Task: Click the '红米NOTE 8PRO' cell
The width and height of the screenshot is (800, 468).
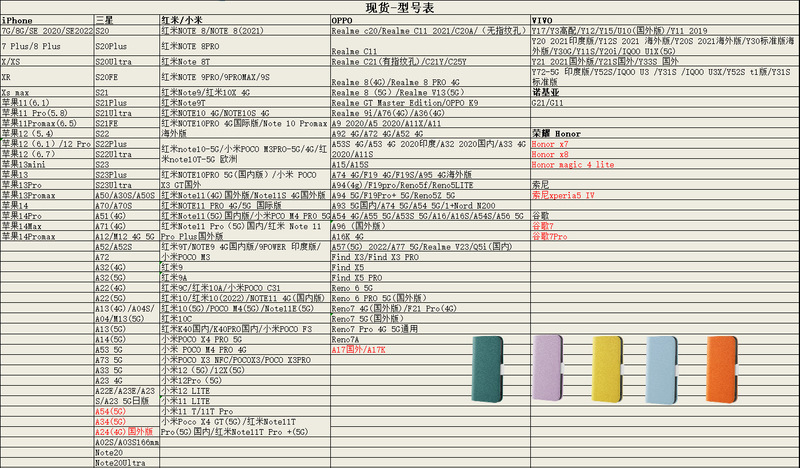Action: (244, 46)
